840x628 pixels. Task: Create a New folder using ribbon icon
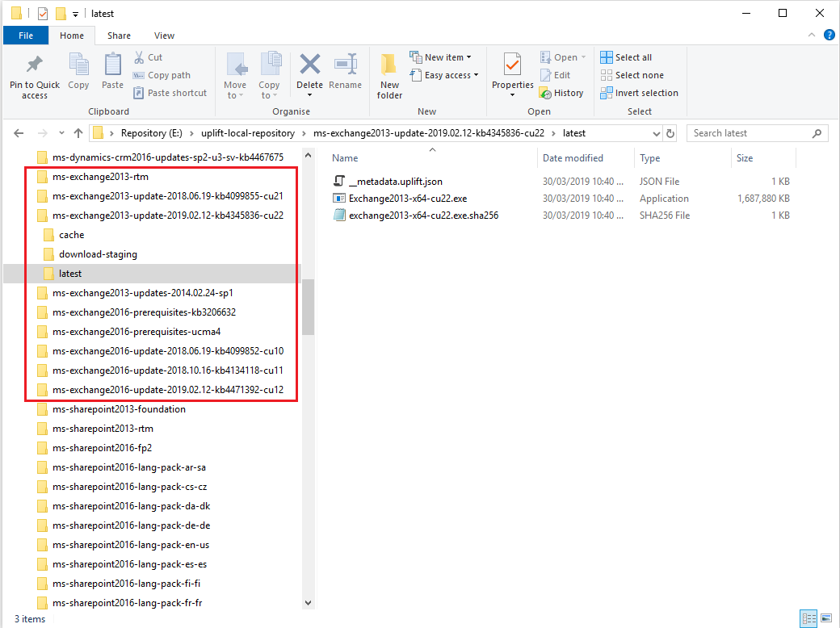388,75
